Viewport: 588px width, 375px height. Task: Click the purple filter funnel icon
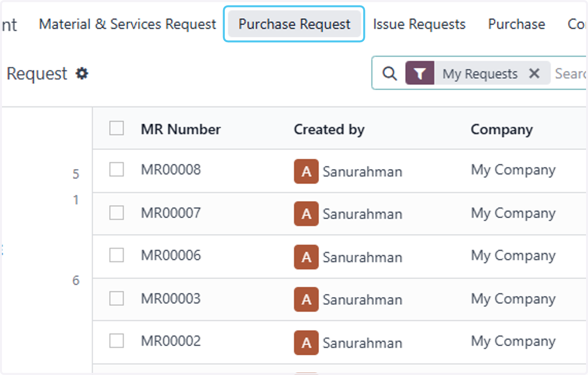click(420, 74)
